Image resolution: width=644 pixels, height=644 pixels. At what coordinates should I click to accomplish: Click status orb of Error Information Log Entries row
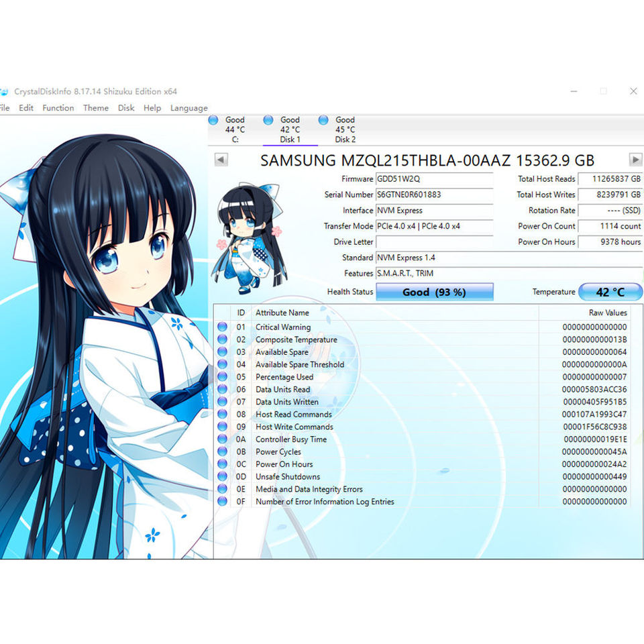[x=222, y=502]
